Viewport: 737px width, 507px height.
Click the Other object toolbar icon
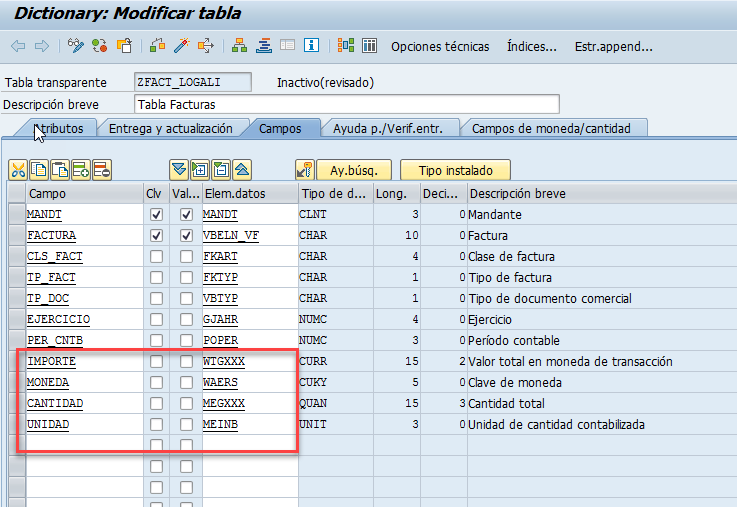pyautogui.click(x=124, y=46)
